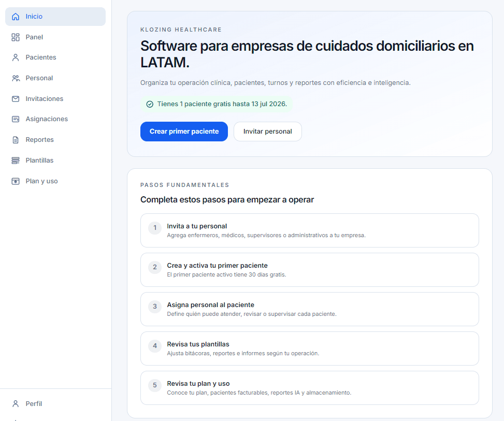Open the Inicio menu item
This screenshot has height=421, width=504.
point(55,17)
